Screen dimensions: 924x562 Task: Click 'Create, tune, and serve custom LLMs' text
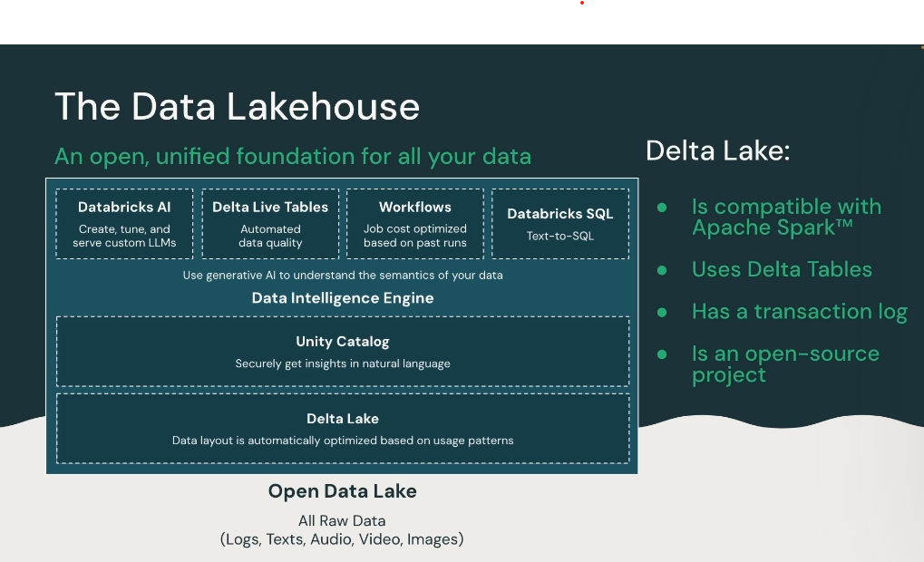click(124, 236)
